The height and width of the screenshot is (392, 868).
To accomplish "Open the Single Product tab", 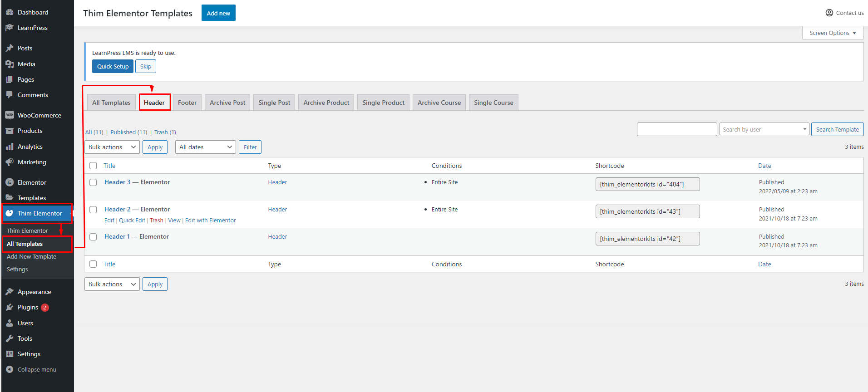I will [x=383, y=103].
